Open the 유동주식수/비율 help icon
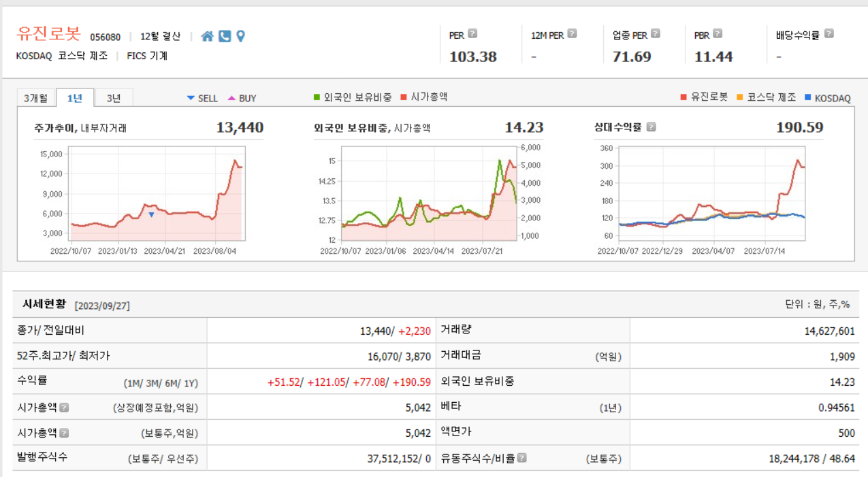The image size is (868, 477). pyautogui.click(x=521, y=458)
